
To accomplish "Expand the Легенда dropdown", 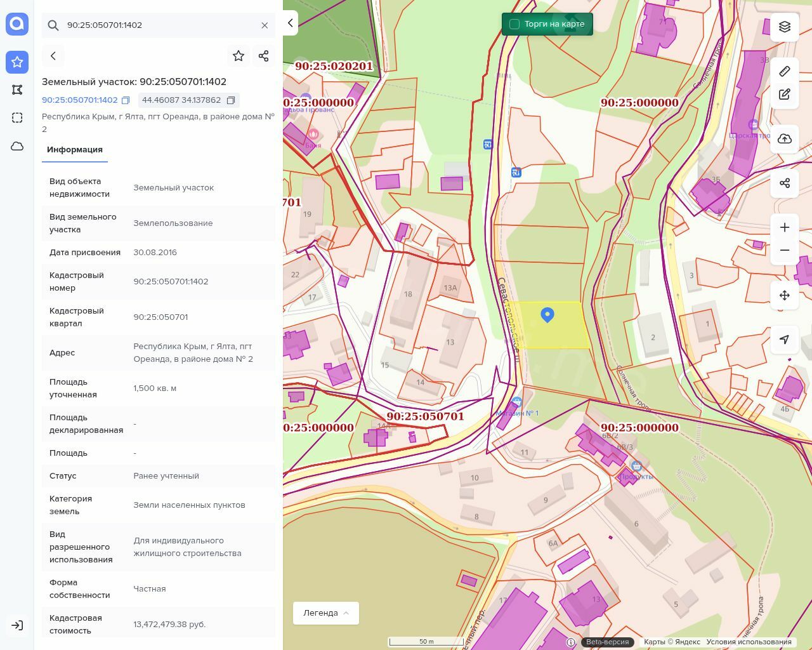I will 326,613.
